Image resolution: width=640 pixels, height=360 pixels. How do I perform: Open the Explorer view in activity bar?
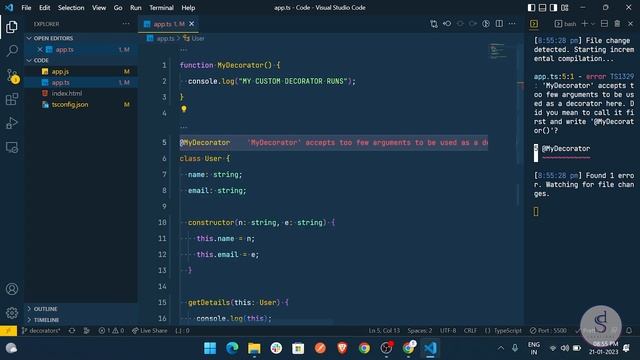click(12, 27)
